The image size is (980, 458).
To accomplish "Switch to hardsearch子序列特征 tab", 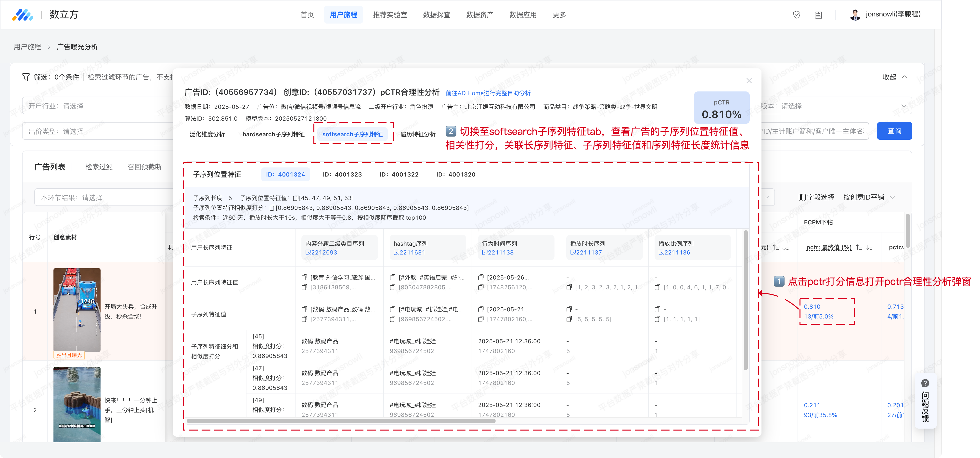I will 273,134.
